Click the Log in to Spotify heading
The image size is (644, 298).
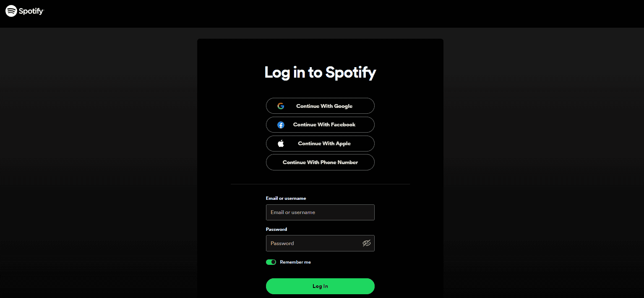pos(320,73)
